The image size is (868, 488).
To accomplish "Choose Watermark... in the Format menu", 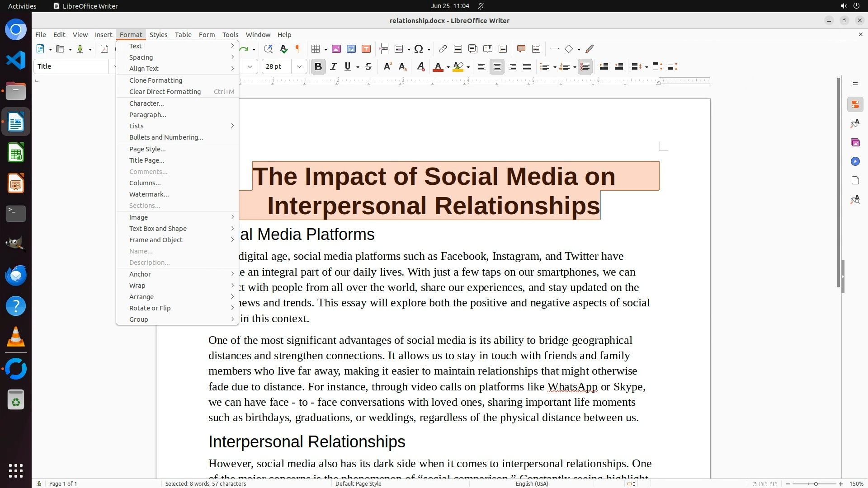I will click(149, 194).
